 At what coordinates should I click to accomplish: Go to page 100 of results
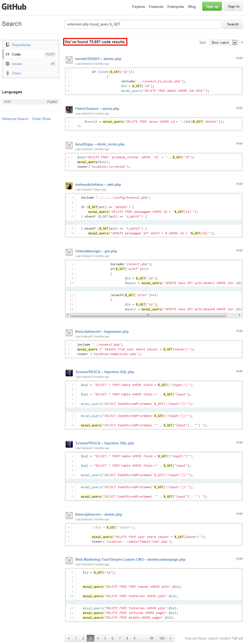coord(162,638)
